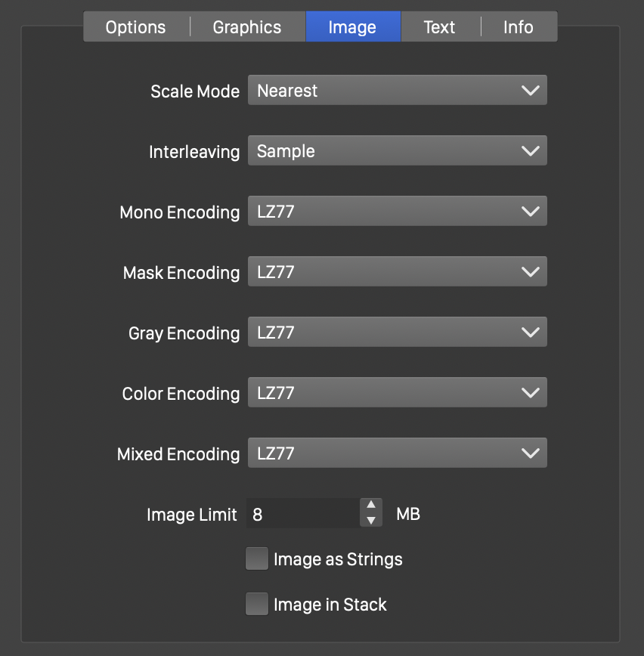
Task: Open the Info tab
Action: 519,27
